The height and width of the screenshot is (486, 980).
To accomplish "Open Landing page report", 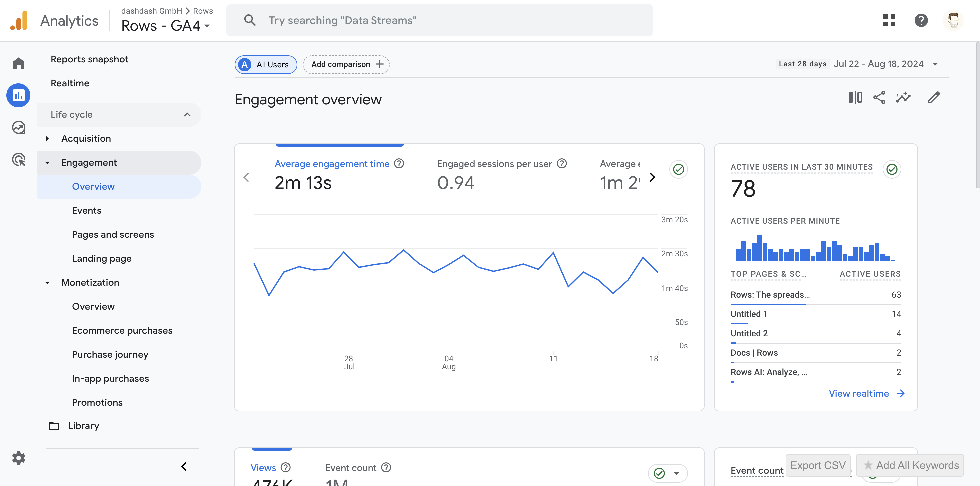I will [x=102, y=258].
